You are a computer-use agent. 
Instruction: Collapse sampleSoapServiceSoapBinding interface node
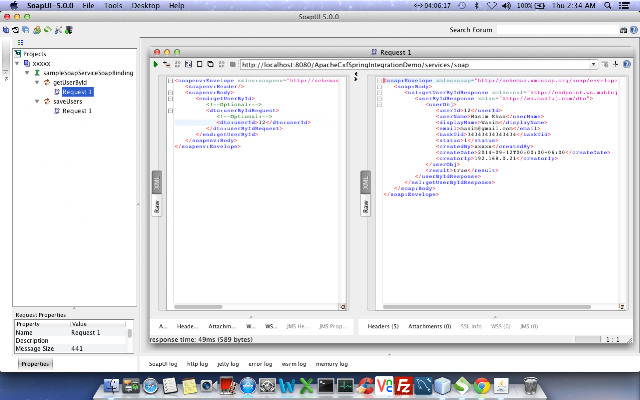pyautogui.click(x=27, y=73)
